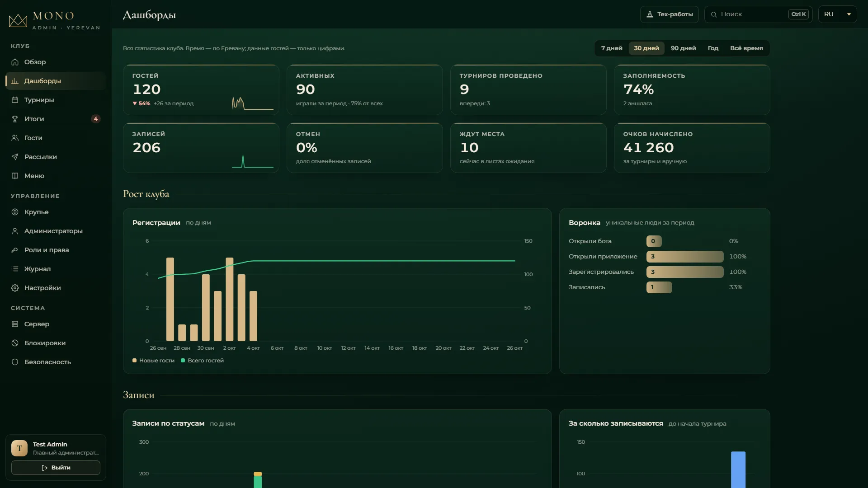The image size is (868, 488).
Task: Toggle Новые гости series in legend
Action: pyautogui.click(x=153, y=361)
